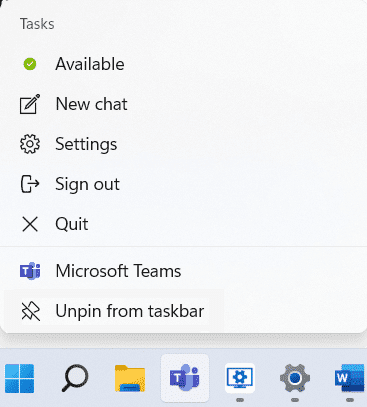Viewport: 367px width, 407px height.
Task: Launch Microsoft Teams from jump list
Action: [x=183, y=271]
